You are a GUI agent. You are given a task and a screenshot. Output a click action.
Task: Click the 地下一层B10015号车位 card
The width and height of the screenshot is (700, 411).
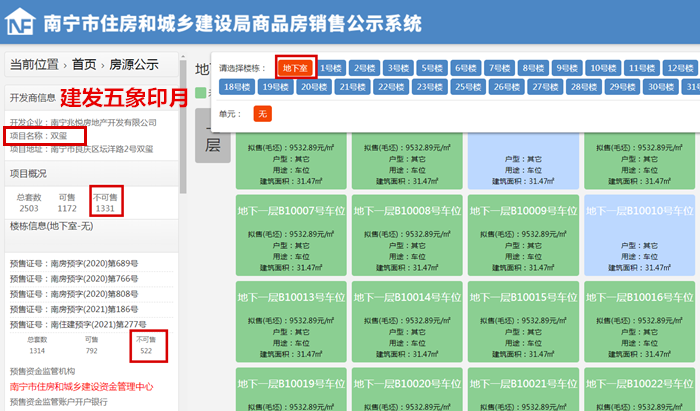click(523, 321)
